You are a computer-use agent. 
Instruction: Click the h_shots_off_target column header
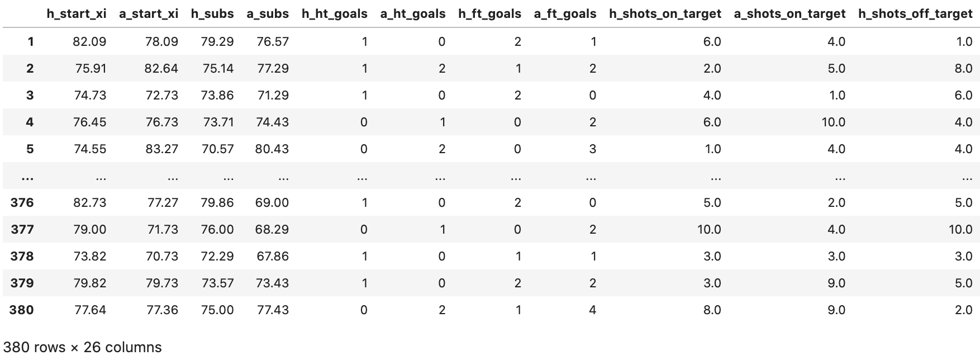[916, 14]
